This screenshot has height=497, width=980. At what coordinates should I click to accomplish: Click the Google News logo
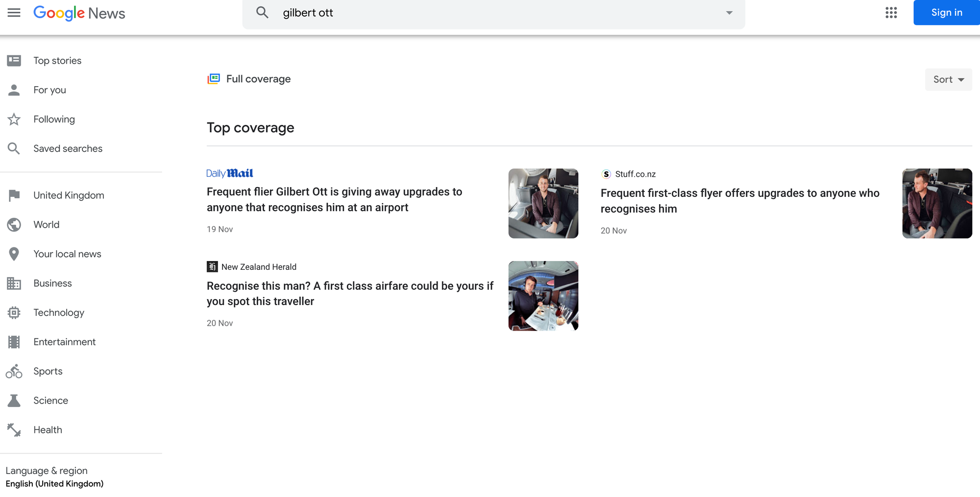(79, 13)
